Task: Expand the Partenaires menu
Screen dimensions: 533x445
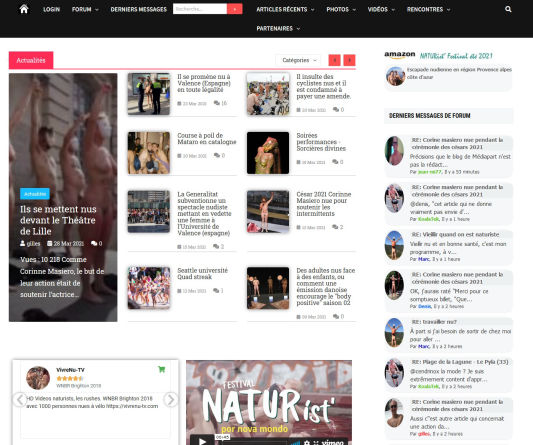Action: (278, 29)
